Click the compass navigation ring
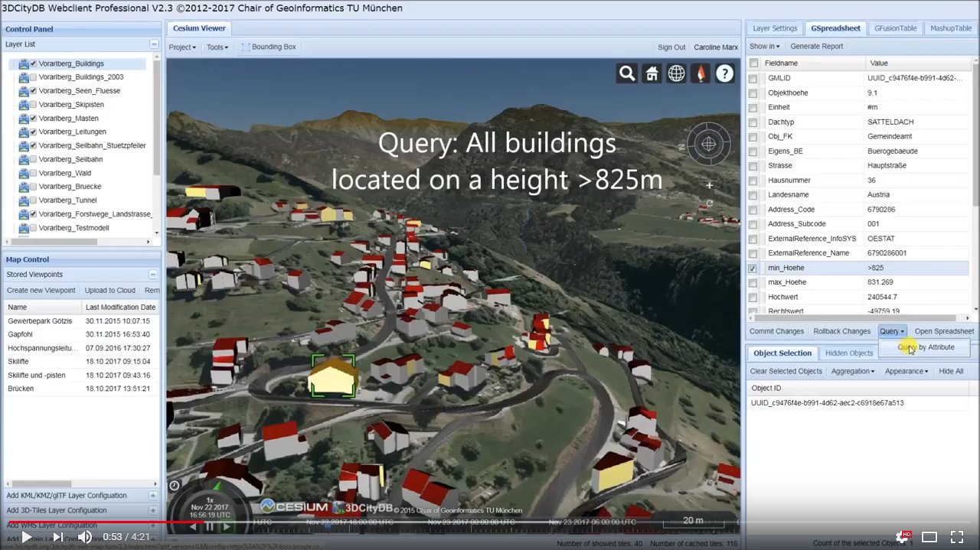Viewport: 980px width, 550px height. 709,143
